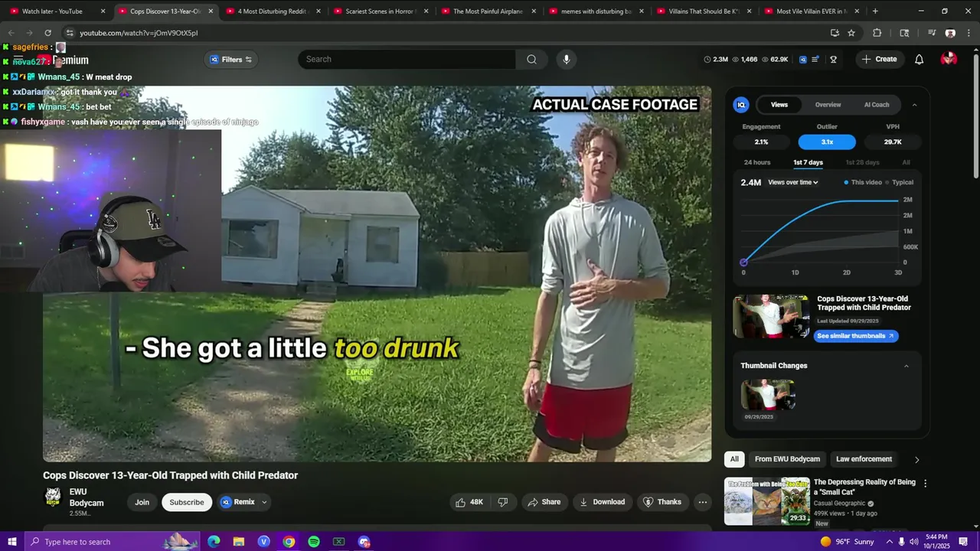The width and height of the screenshot is (980, 551).
Task: Open EWU Bodycam channel avatar
Action: coord(53,497)
